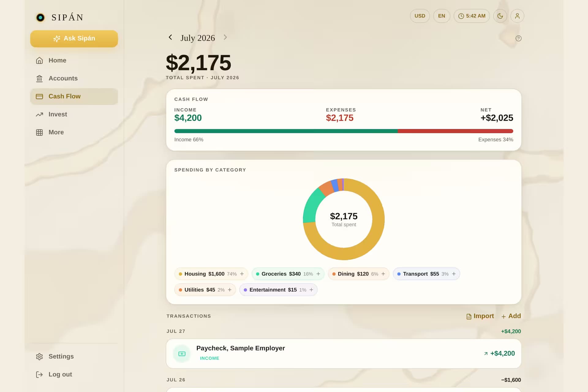The height and width of the screenshot is (392, 588).
Task: Go to Home in the sidebar
Action: coord(74,60)
